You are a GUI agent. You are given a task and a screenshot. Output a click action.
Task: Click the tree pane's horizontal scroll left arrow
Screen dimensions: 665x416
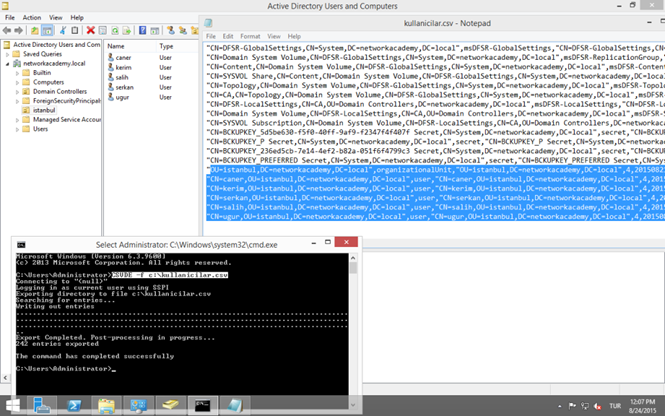pyautogui.click(x=5, y=377)
